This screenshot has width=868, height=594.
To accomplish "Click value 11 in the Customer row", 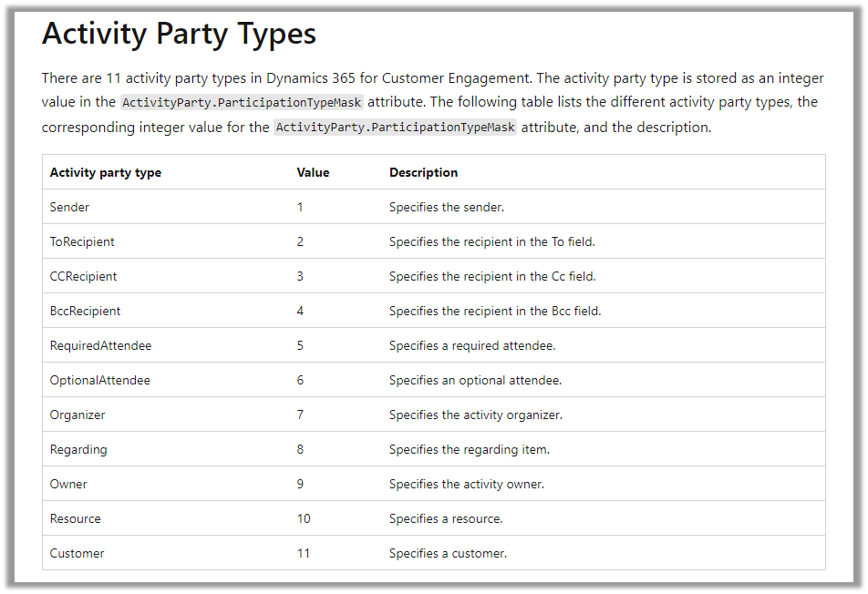I will tap(304, 553).
